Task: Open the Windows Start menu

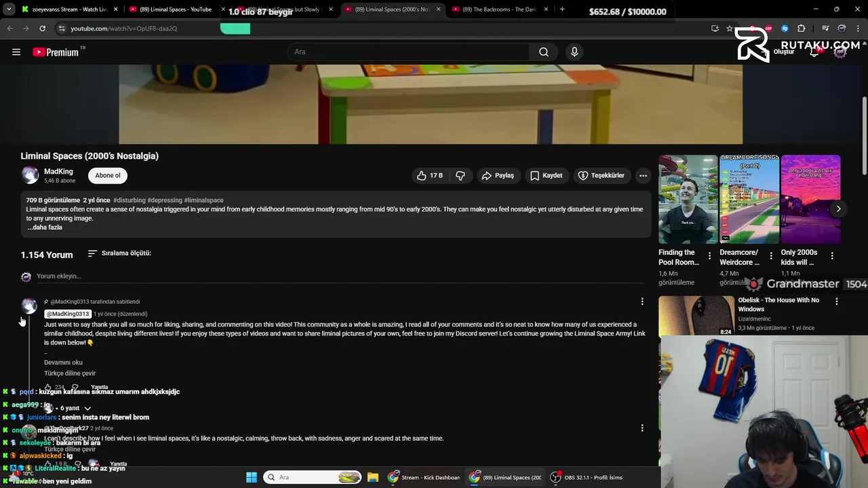Action: click(252, 477)
